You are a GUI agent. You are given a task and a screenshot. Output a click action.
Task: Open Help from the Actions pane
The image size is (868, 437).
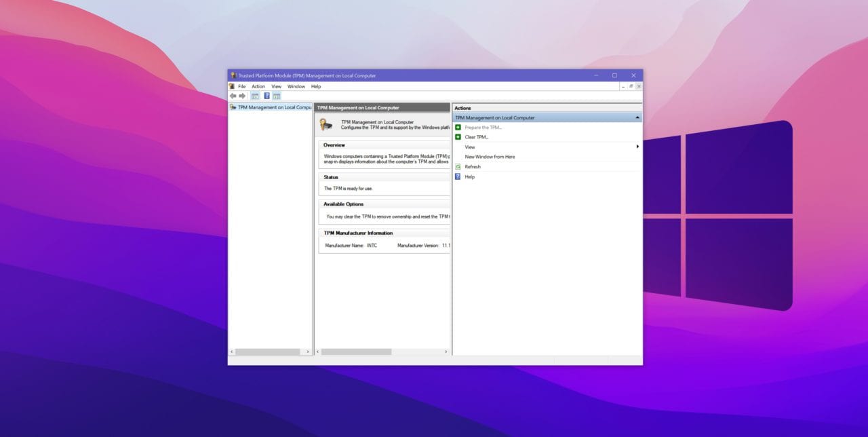click(x=470, y=177)
